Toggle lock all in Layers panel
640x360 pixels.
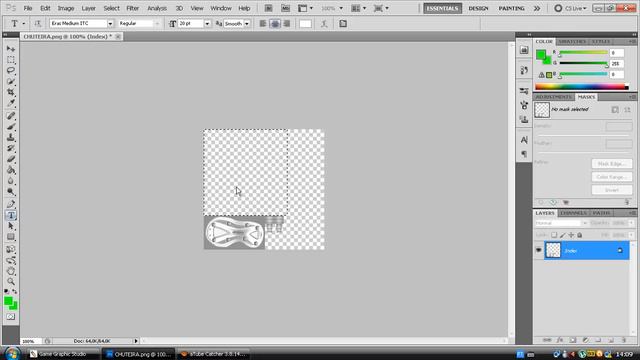[x=580, y=235]
